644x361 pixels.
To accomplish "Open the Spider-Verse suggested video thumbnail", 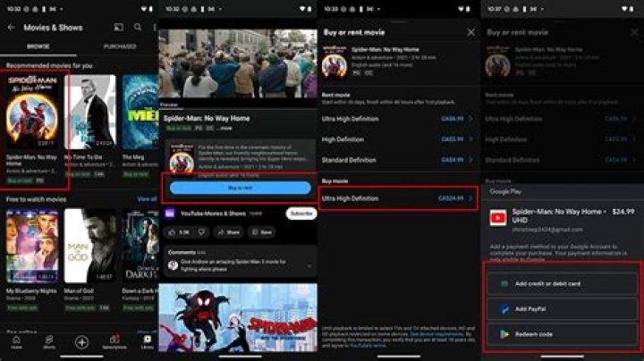I will point(238,317).
